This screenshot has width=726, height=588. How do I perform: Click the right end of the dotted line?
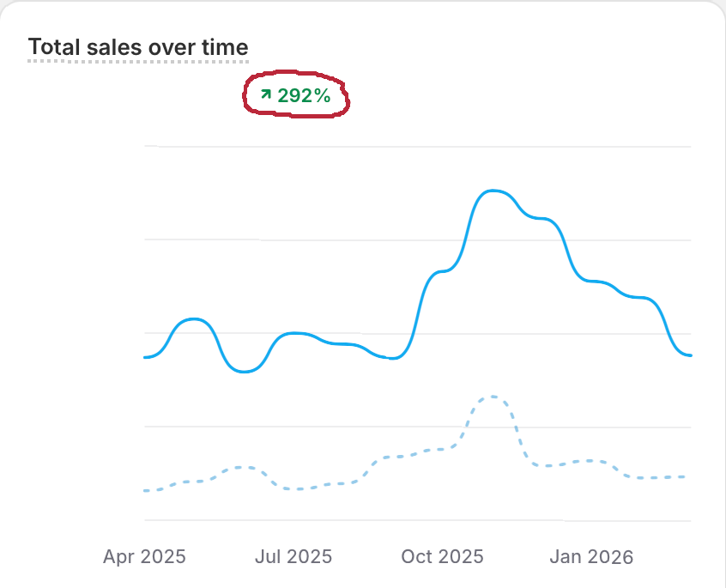pyautogui.click(x=690, y=476)
